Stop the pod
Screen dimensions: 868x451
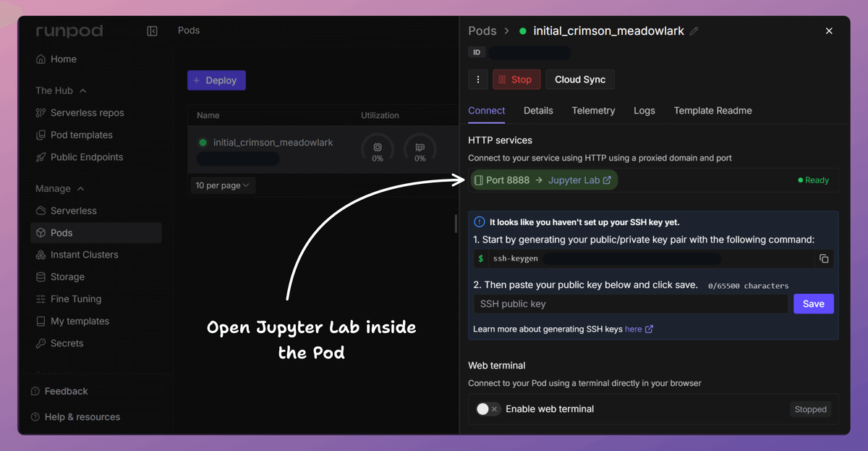coord(516,80)
